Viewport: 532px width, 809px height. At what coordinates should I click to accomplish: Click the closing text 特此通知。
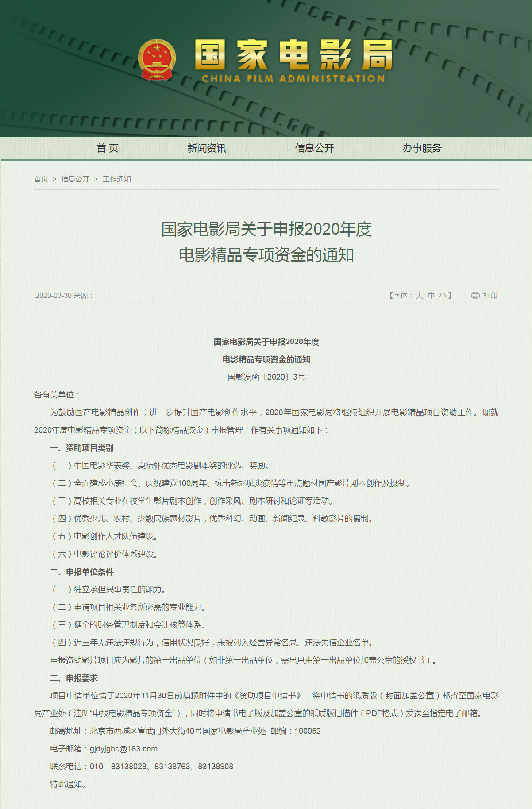coord(68,784)
